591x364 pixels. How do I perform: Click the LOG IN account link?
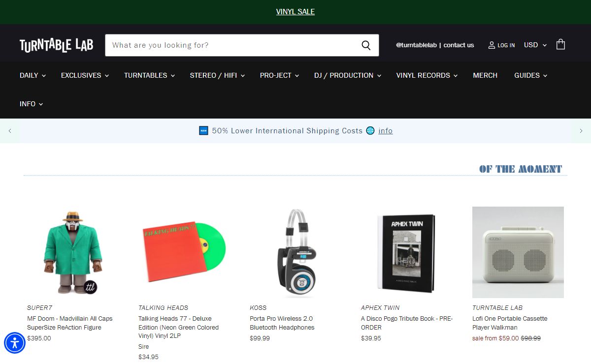click(x=501, y=45)
